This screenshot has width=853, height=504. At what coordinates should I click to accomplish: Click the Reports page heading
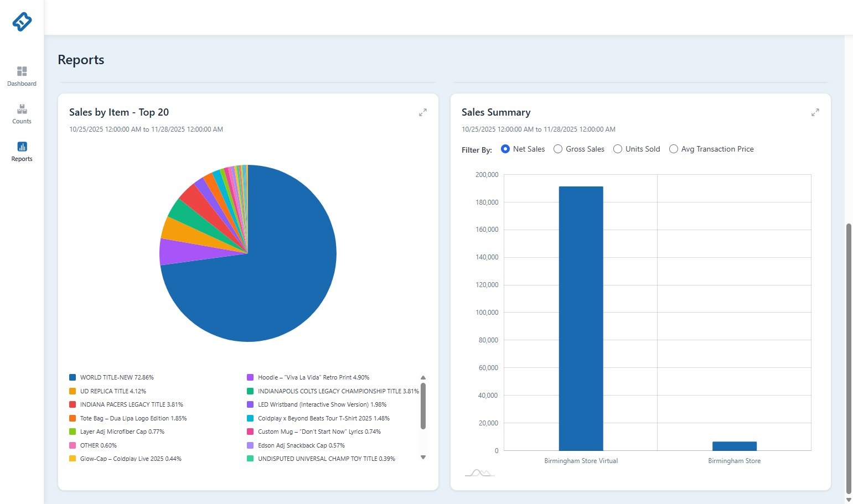(x=81, y=60)
